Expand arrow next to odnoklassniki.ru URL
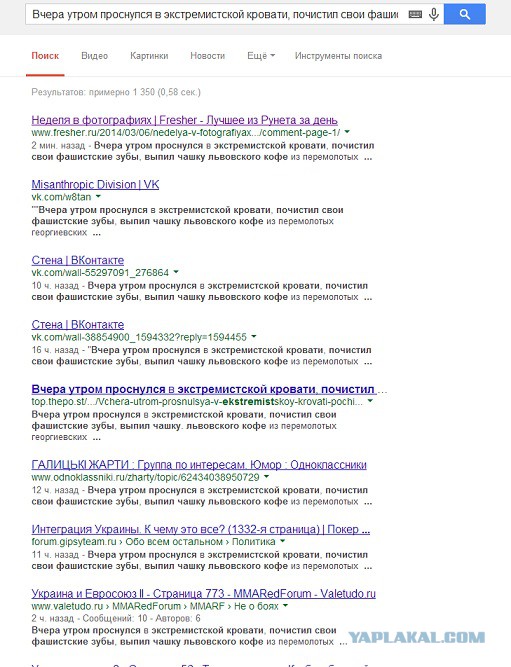Screen dimensions: 511x667 click(x=266, y=477)
